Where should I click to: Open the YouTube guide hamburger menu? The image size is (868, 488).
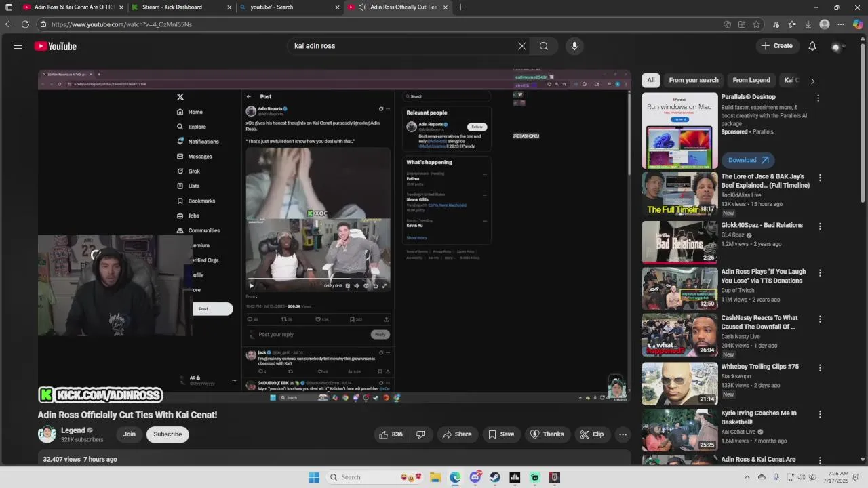point(18,46)
